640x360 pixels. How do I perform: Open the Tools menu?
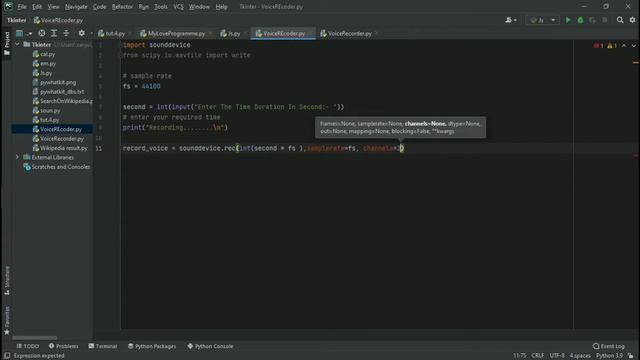click(x=161, y=7)
